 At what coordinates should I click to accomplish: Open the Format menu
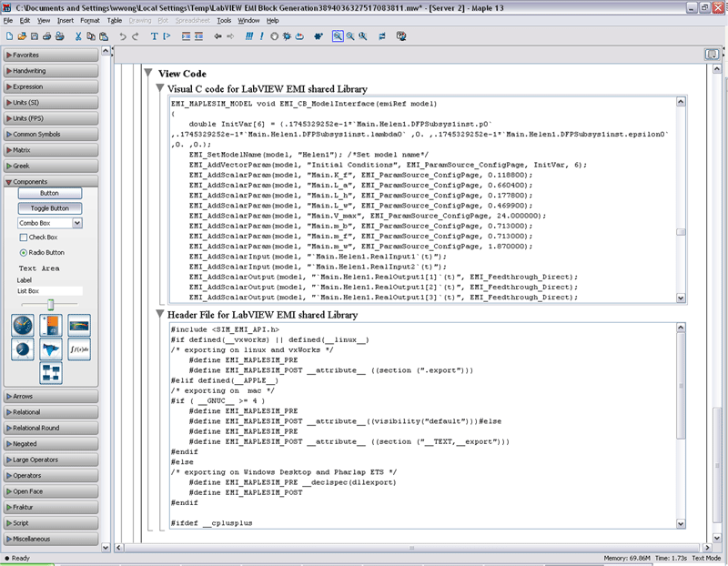90,19
